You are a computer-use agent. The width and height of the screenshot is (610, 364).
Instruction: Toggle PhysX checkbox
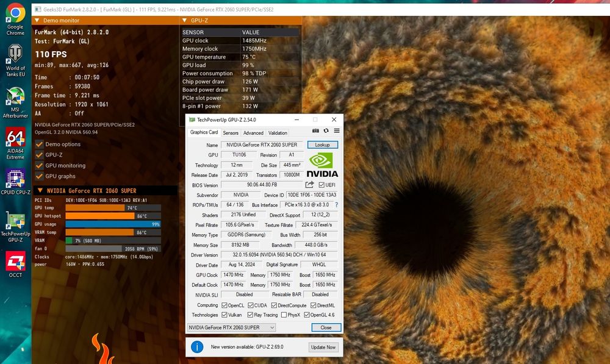click(284, 315)
